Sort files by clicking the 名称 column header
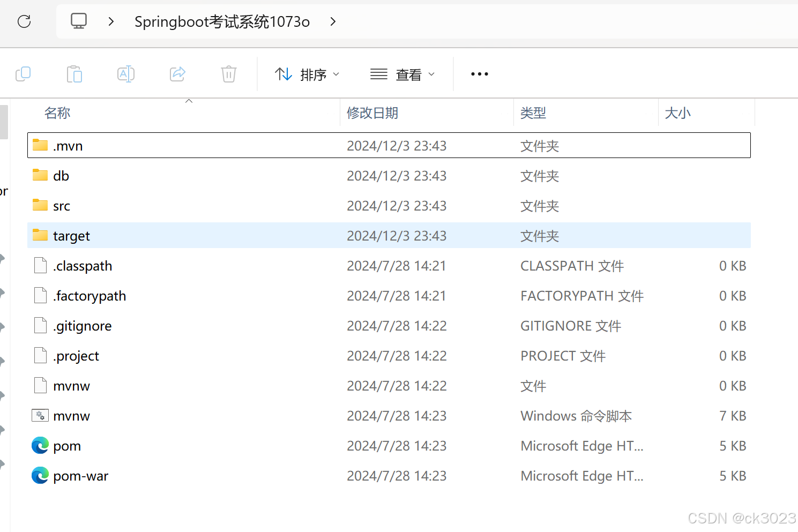 coord(57,113)
